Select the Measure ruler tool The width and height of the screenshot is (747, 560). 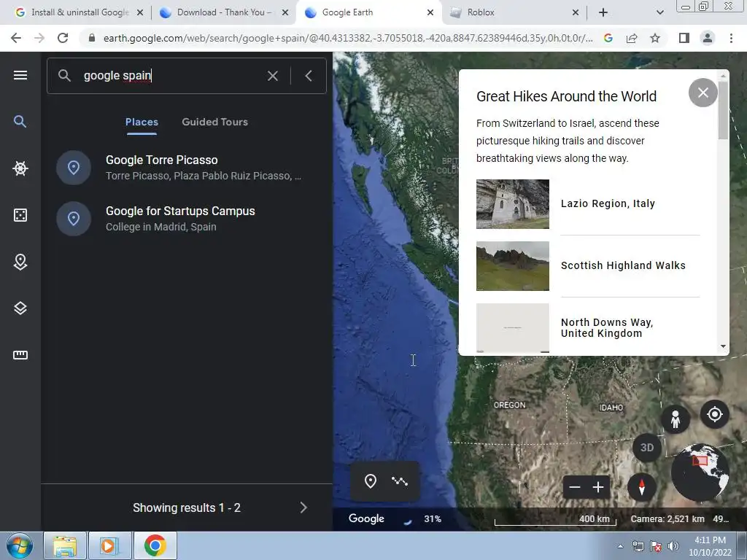tap(20, 355)
